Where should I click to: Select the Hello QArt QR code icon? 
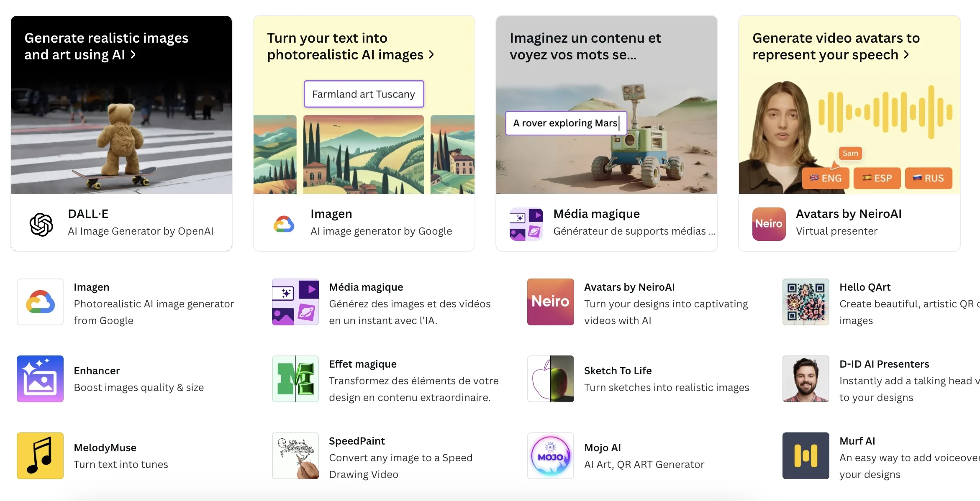(x=806, y=302)
